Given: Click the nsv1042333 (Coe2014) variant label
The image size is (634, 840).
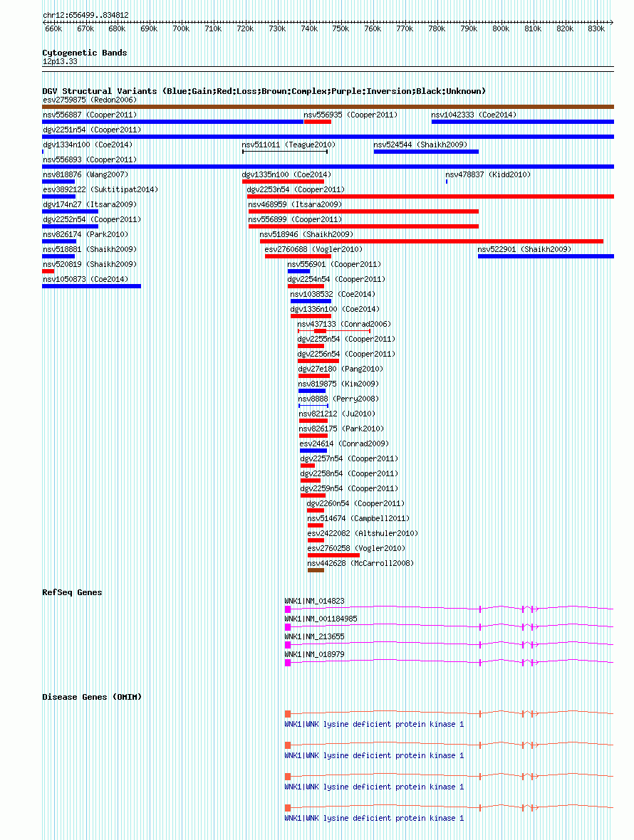Looking at the screenshot, I should 474,115.
